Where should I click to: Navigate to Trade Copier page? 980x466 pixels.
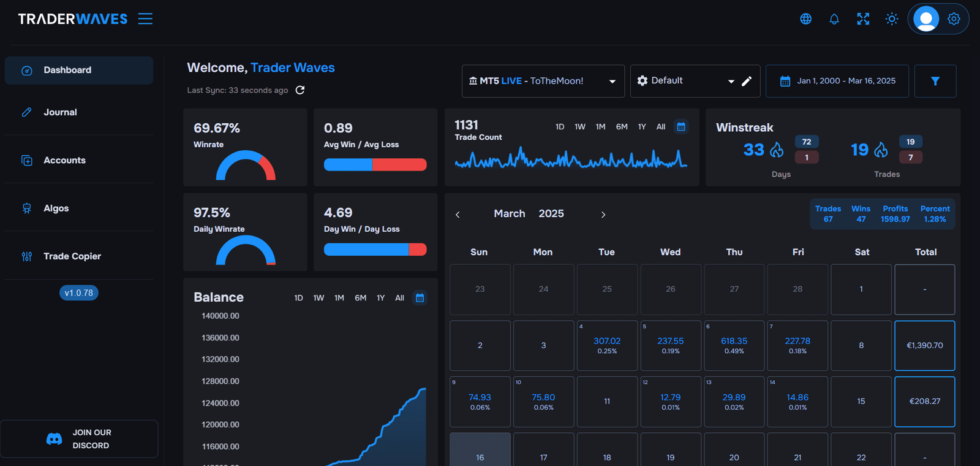72,256
